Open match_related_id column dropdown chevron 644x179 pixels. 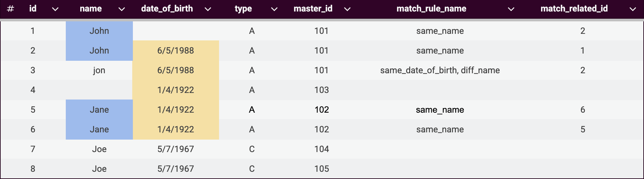pos(633,9)
